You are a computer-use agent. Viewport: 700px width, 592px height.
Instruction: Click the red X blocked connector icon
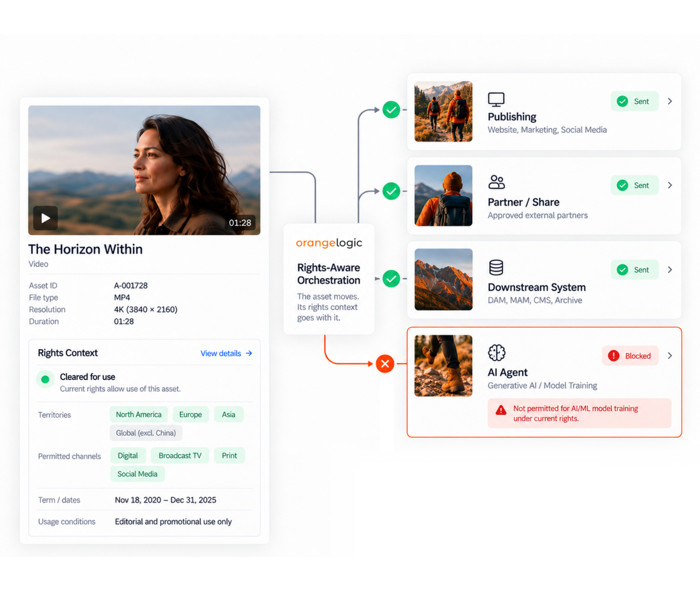click(385, 364)
